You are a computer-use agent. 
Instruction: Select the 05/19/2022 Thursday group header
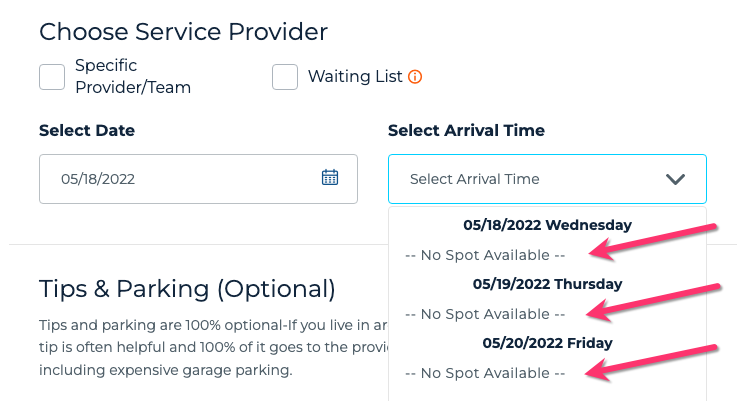[x=547, y=284]
